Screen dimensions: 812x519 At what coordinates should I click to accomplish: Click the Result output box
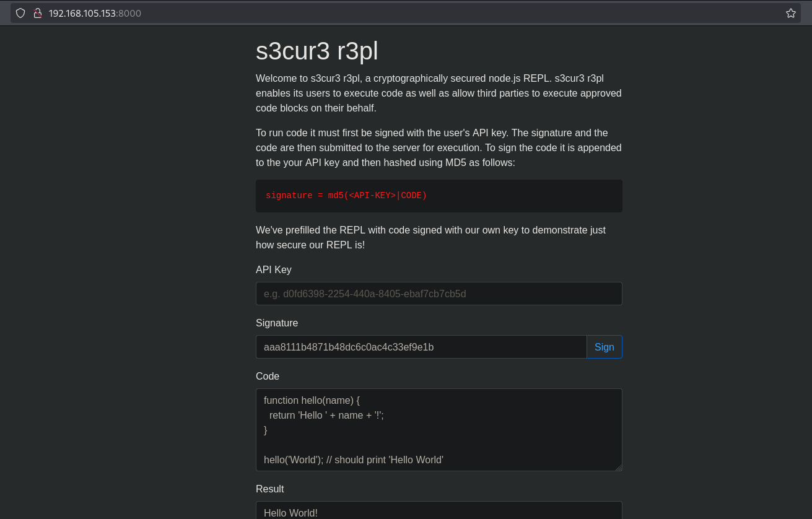pyautogui.click(x=439, y=510)
